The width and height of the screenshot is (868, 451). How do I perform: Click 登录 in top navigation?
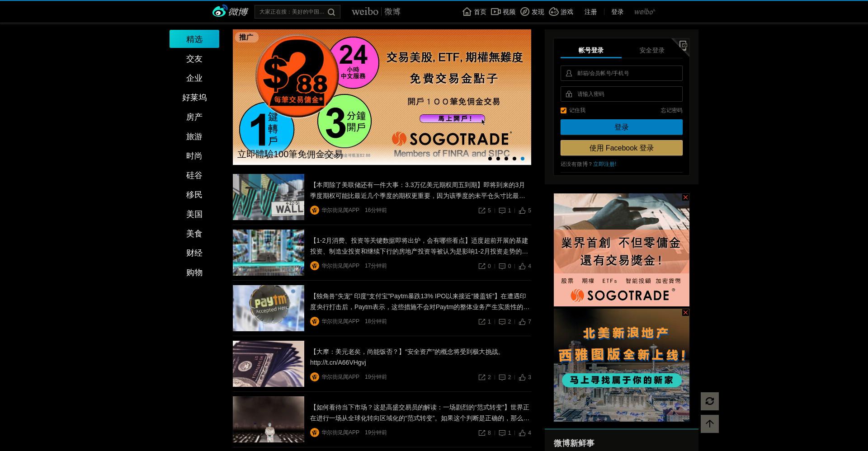[617, 12]
